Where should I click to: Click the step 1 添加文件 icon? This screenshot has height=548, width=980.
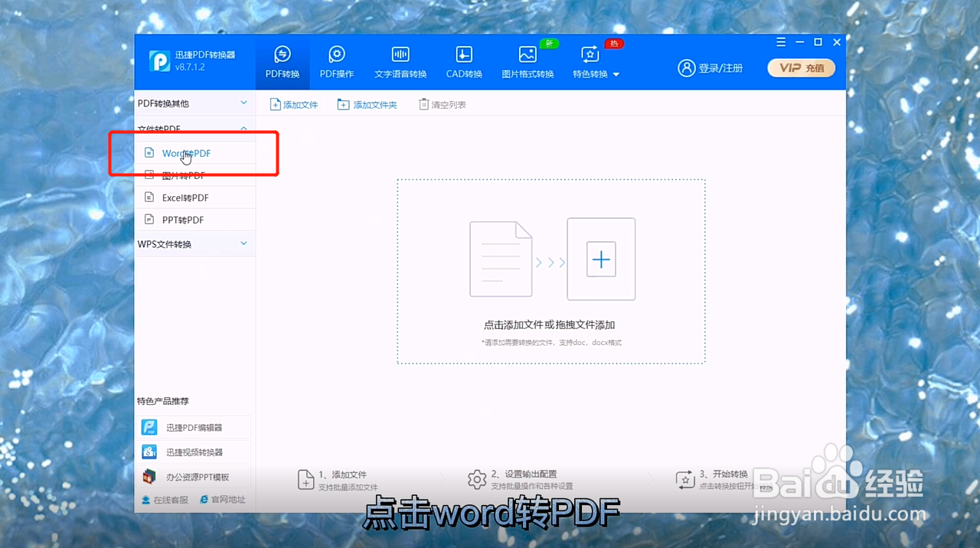coord(305,480)
